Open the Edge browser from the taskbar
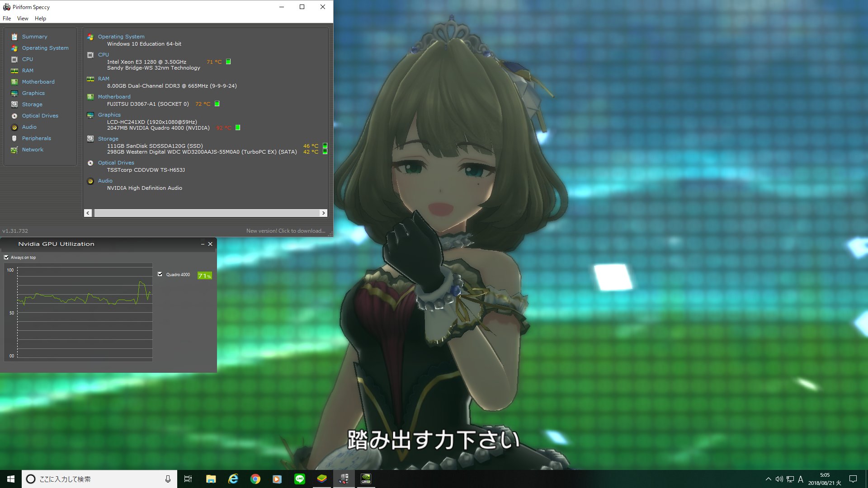The image size is (868, 488). tap(233, 479)
